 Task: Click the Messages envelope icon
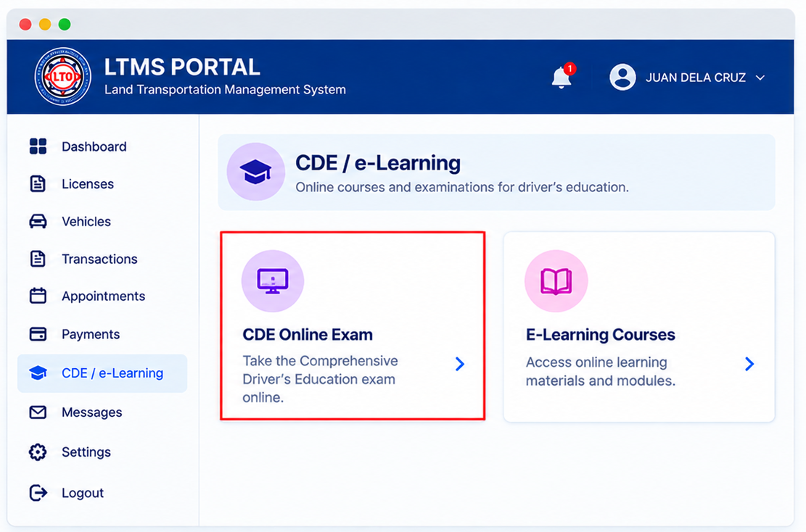click(38, 412)
